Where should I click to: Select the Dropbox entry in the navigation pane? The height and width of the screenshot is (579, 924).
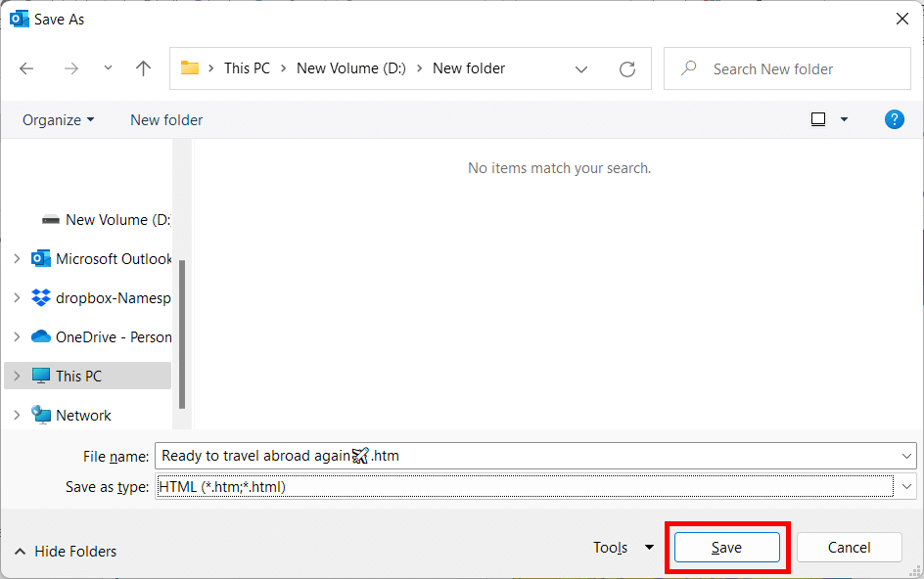(108, 297)
